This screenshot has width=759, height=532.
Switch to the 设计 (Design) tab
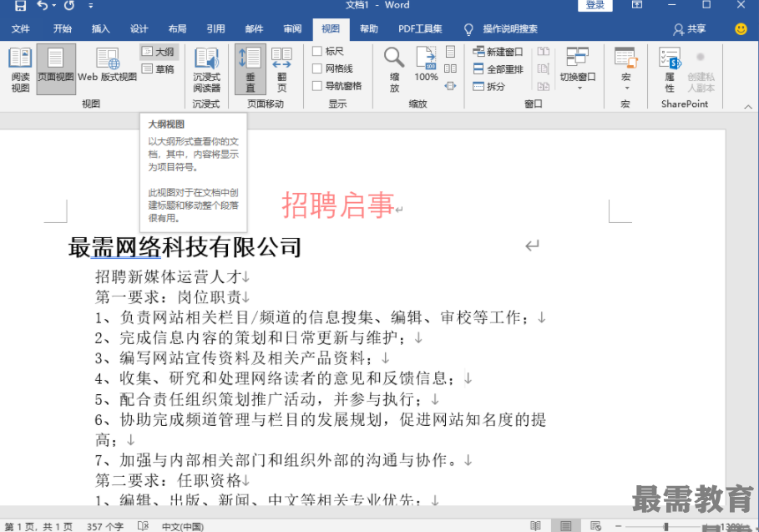[x=139, y=29]
